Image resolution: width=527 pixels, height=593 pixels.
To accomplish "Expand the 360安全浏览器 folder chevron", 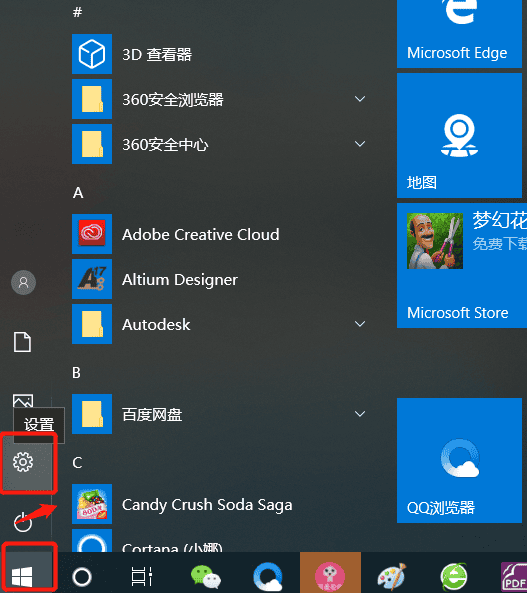I will click(x=360, y=99).
